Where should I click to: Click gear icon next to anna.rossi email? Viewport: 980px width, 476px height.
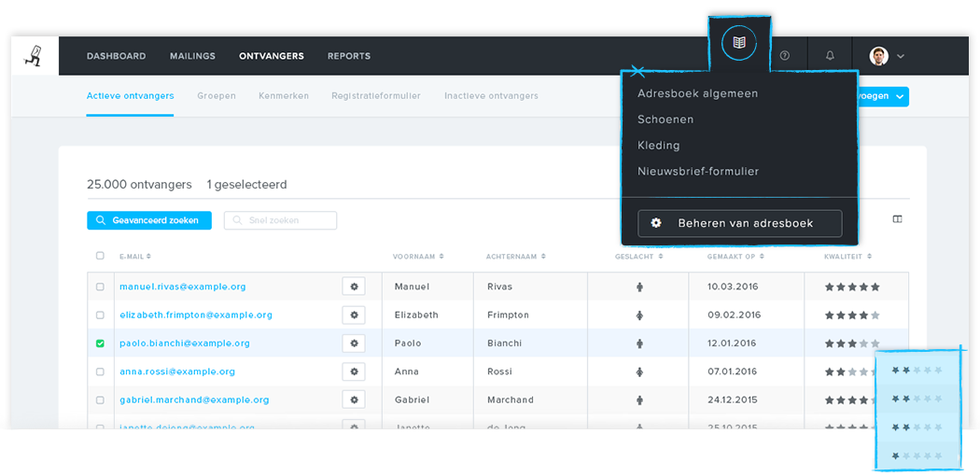coord(354,371)
